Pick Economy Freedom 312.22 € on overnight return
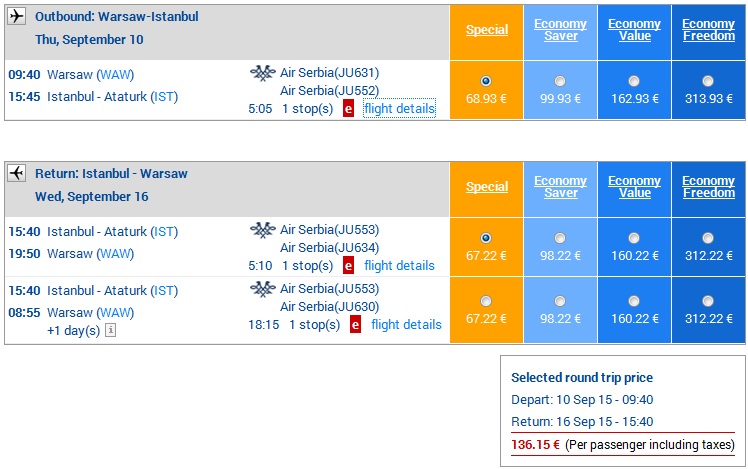Viewport: 748px width, 469px height. click(x=707, y=301)
